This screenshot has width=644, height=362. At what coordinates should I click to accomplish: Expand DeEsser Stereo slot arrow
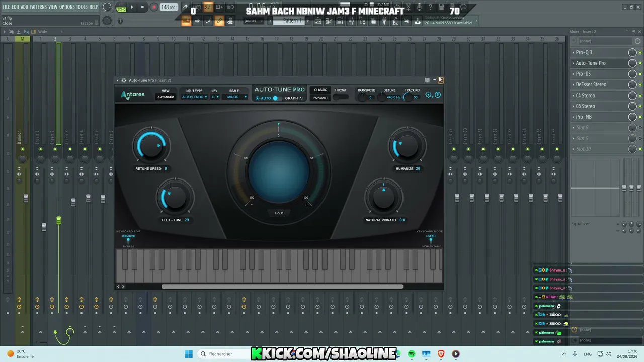[573, 84]
